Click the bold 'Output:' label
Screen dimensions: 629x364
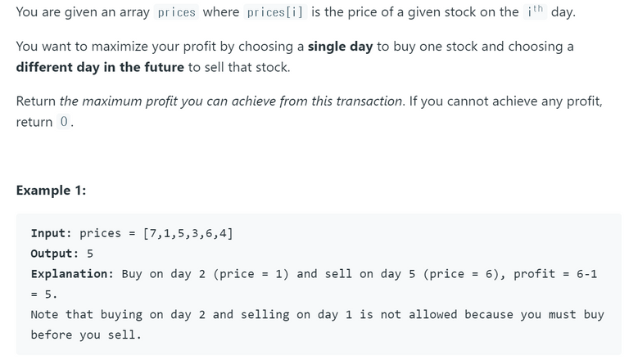(x=55, y=254)
